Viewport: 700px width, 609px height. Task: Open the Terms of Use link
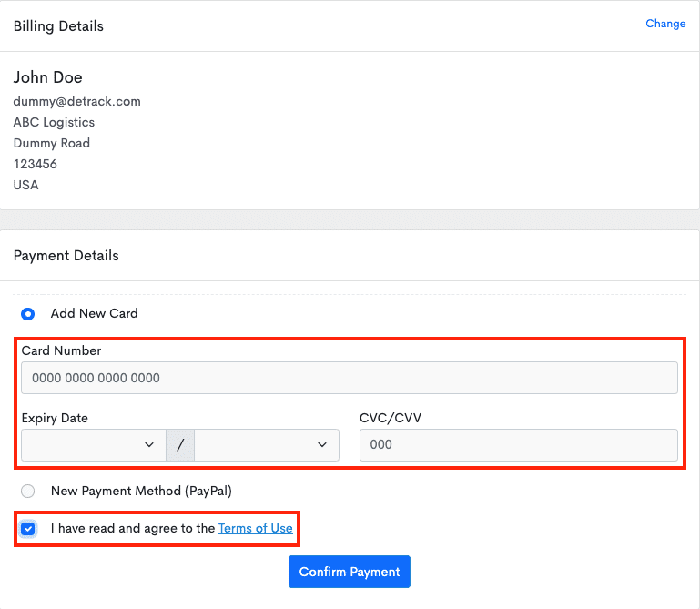click(x=256, y=528)
